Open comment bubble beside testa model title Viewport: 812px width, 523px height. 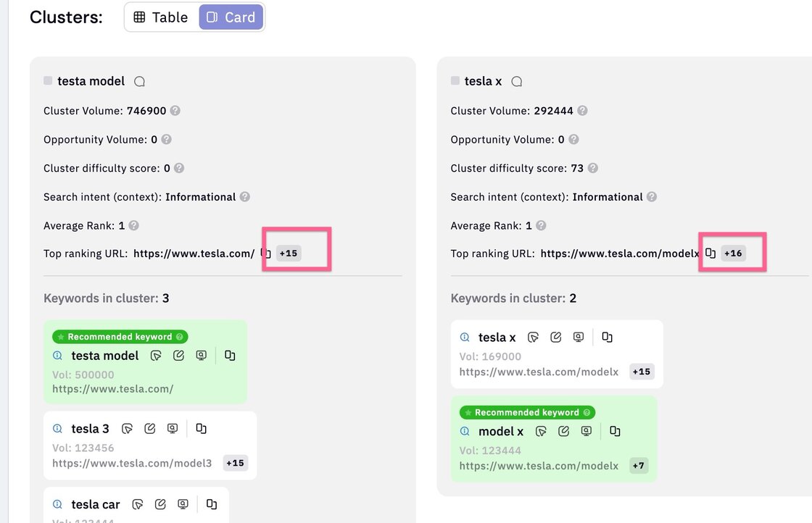click(139, 81)
